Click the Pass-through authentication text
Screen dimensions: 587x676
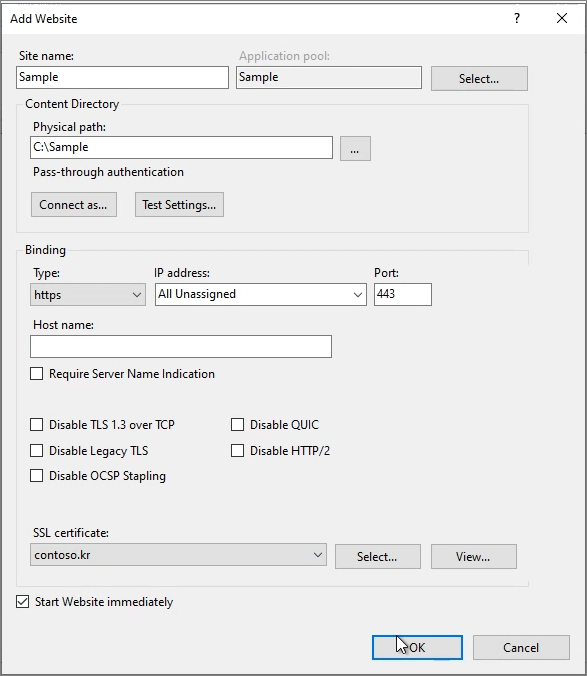click(109, 172)
